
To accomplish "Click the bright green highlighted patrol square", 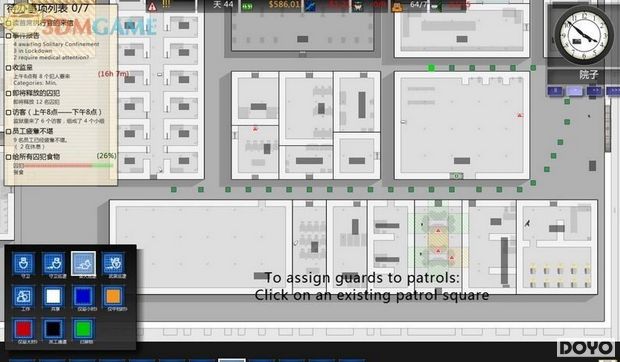I will [x=431, y=68].
